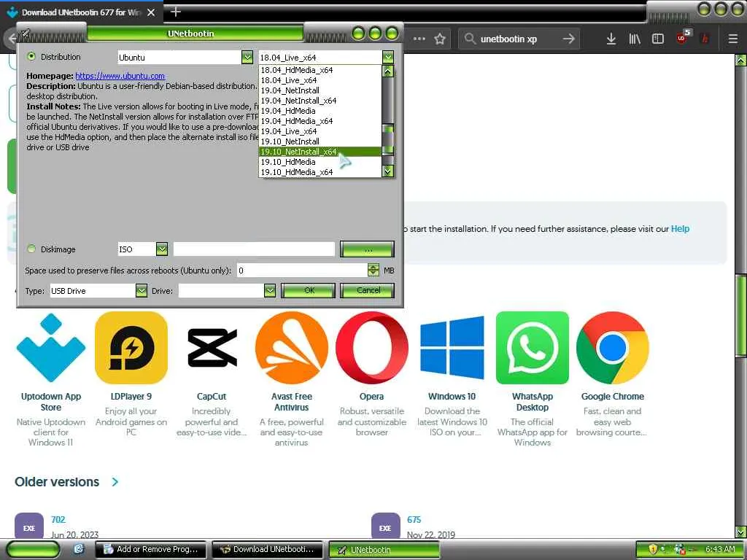Open the CapCut app icon
This screenshot has height=560, width=747.
[x=212, y=348]
